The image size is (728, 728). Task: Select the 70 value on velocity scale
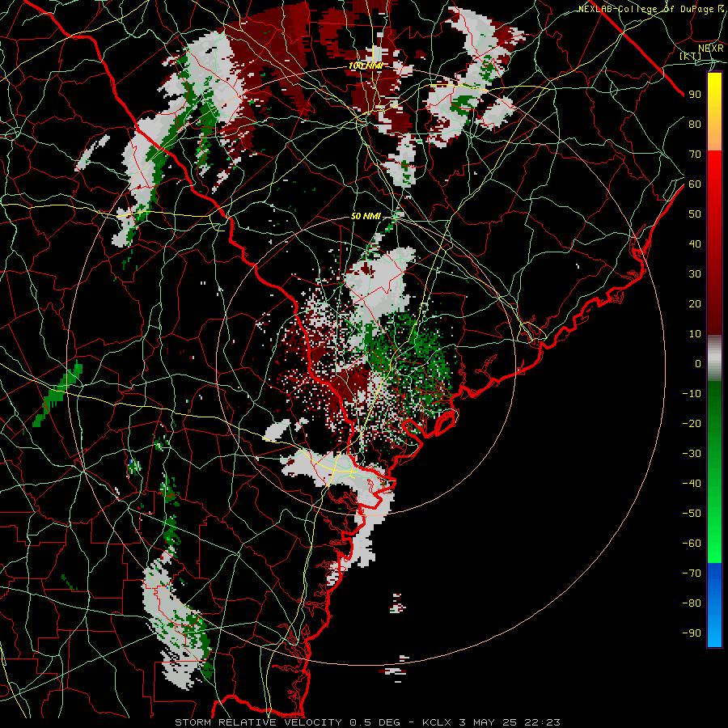pyautogui.click(x=695, y=154)
